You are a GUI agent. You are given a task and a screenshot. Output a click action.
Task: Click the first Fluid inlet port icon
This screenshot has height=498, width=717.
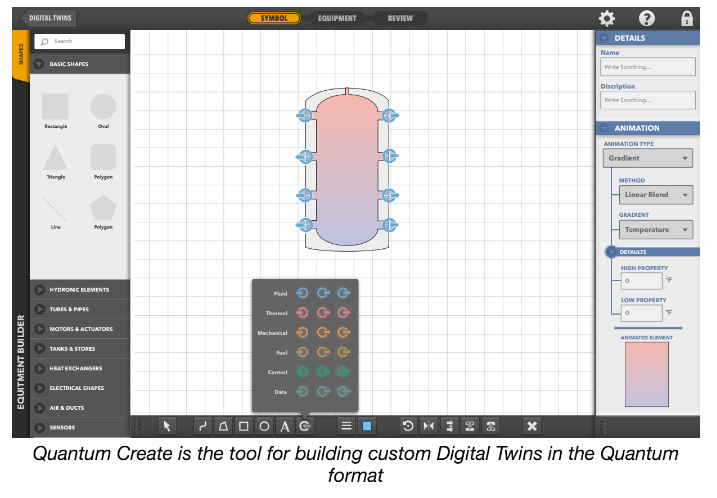[x=302, y=293]
